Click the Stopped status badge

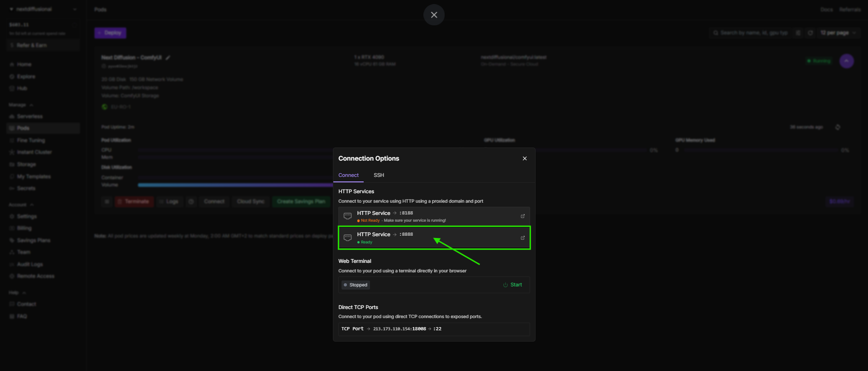click(x=356, y=285)
